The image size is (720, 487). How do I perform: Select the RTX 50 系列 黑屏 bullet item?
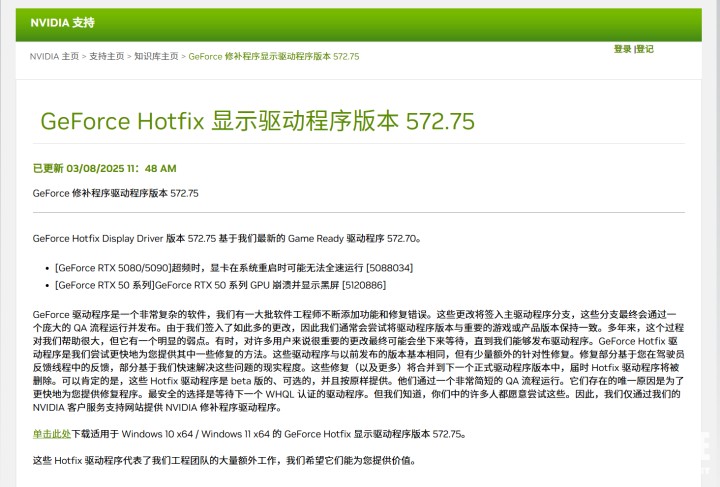pos(220,285)
